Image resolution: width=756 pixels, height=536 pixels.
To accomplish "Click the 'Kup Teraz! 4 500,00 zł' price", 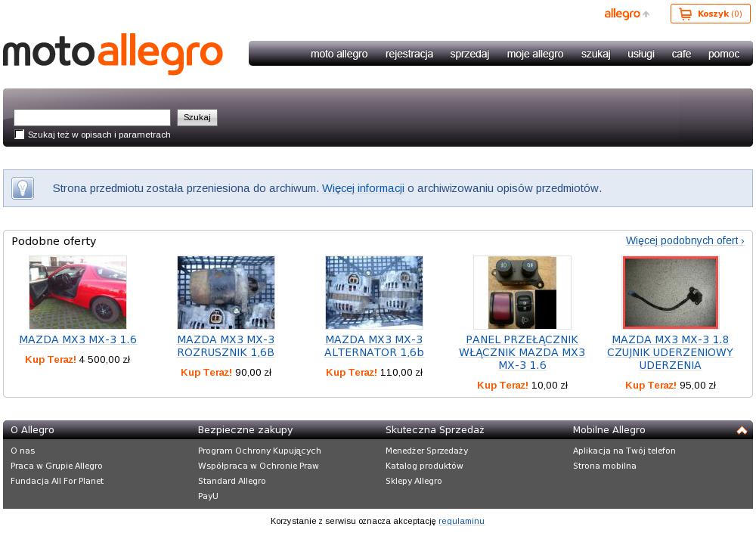I will (78, 360).
